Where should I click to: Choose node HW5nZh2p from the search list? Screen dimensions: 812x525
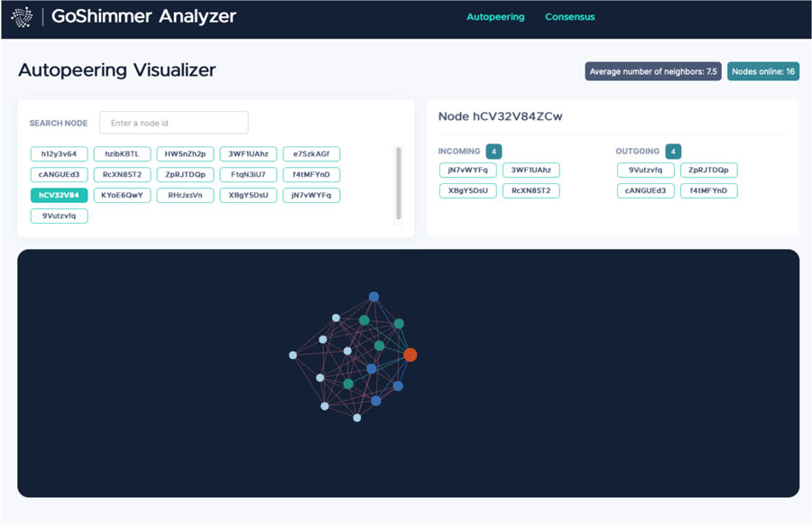185,153
